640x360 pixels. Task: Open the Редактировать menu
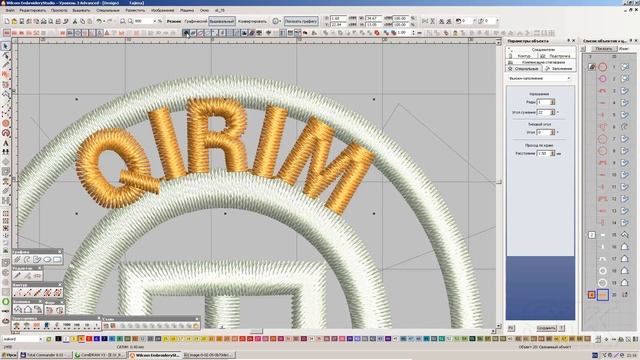[33, 10]
